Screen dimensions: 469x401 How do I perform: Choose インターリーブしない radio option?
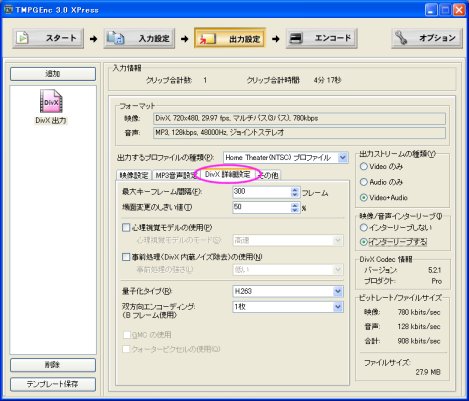coord(364,228)
